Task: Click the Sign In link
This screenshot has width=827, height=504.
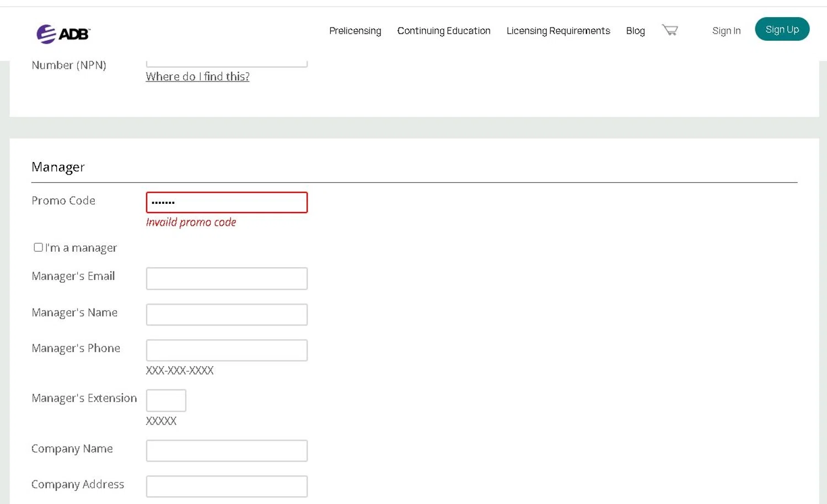Action: (x=726, y=31)
